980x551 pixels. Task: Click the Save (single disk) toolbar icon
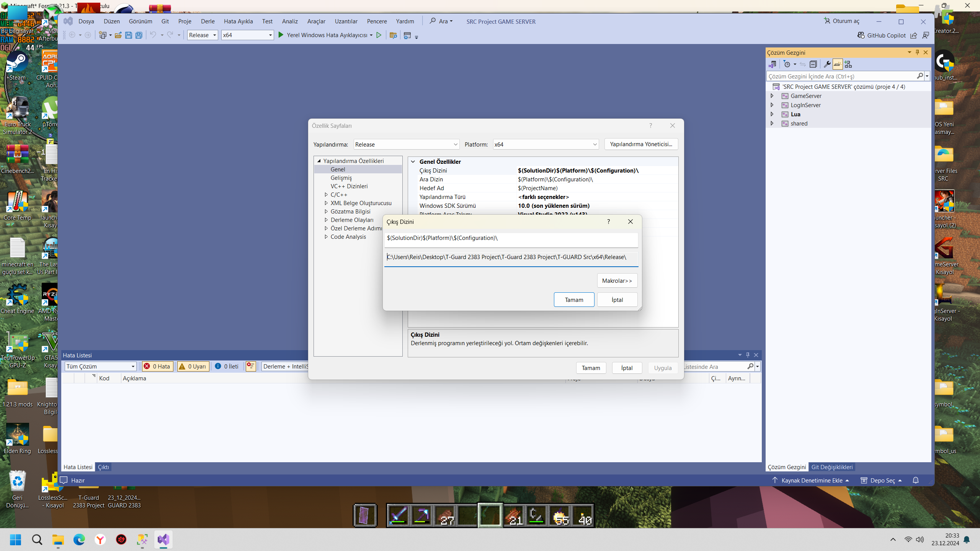(x=129, y=35)
